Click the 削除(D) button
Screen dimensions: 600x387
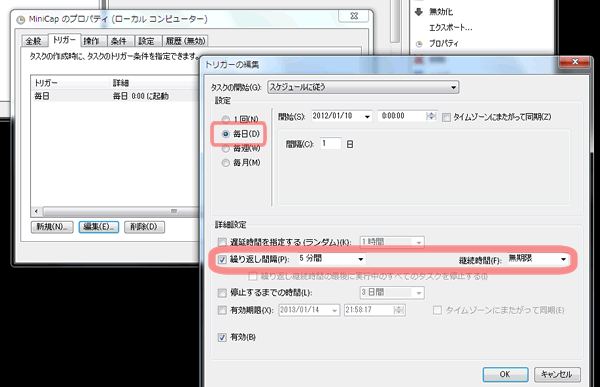tap(144, 227)
